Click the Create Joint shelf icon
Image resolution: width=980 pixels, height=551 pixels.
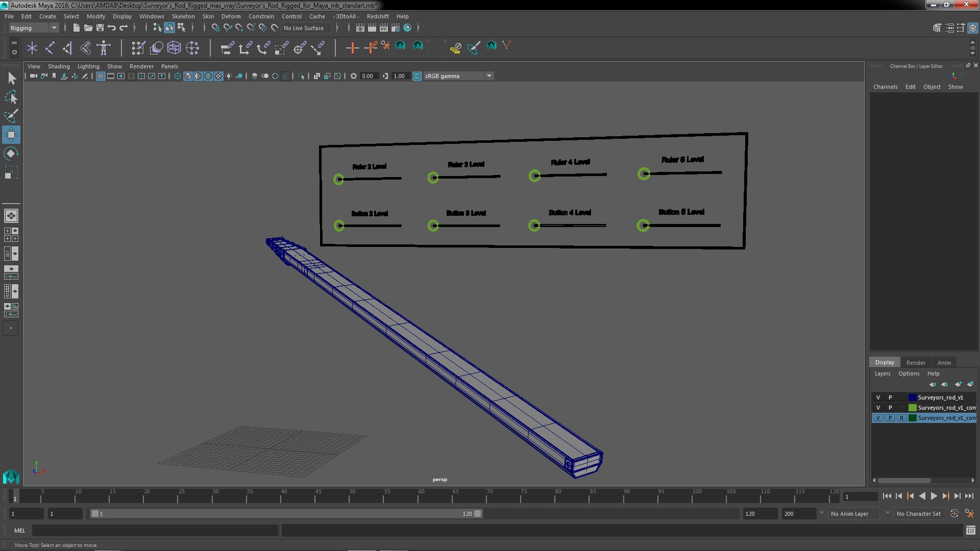point(50,48)
